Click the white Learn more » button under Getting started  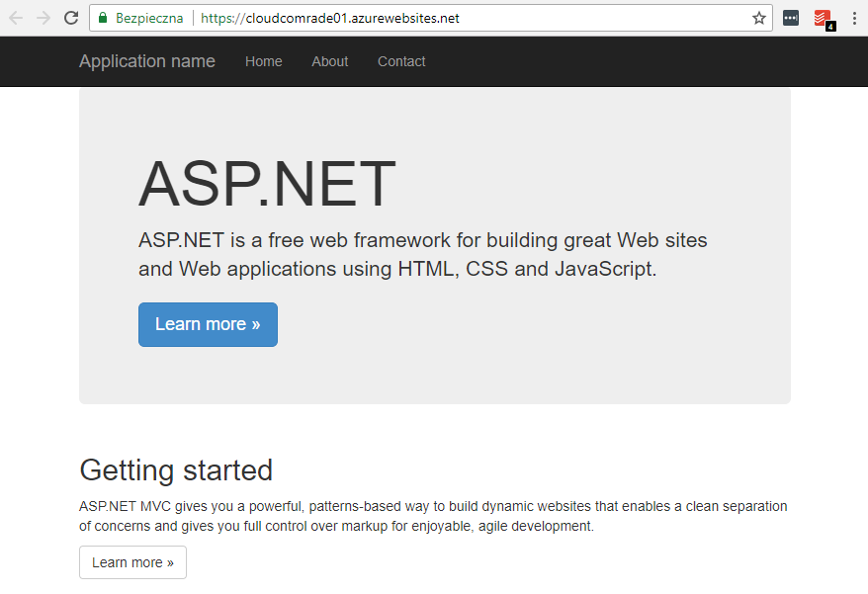(132, 562)
